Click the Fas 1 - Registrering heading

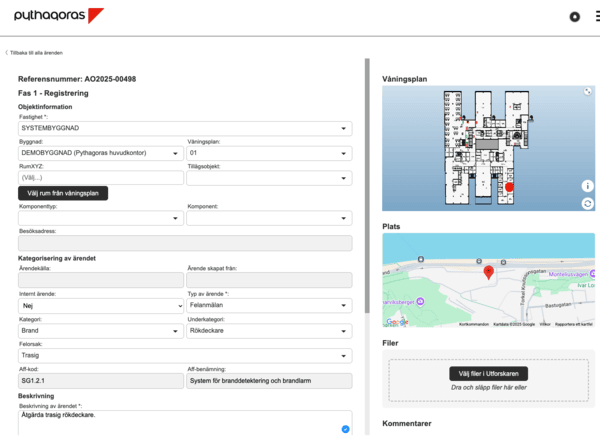pyautogui.click(x=53, y=93)
